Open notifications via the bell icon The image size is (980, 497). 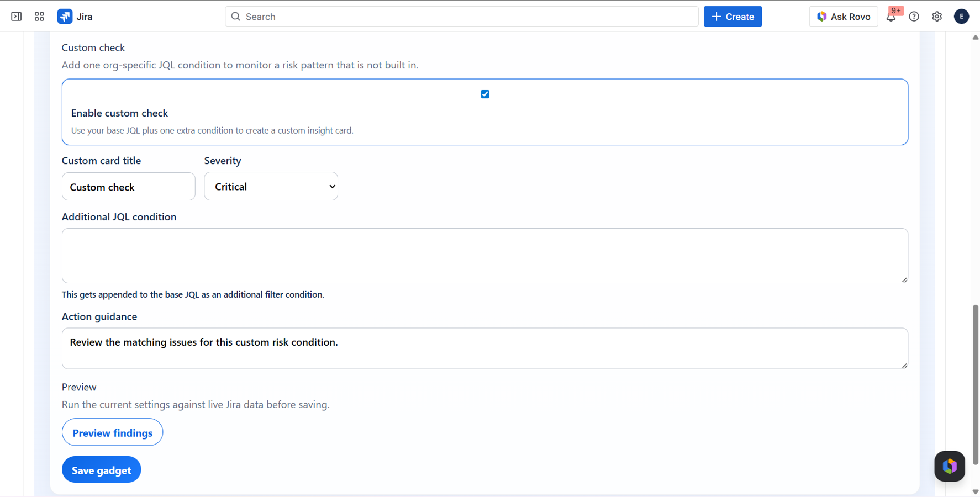[891, 17]
